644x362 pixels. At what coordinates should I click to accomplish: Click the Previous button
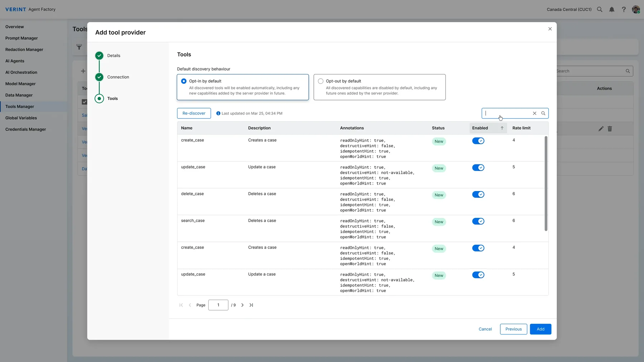tap(513, 329)
